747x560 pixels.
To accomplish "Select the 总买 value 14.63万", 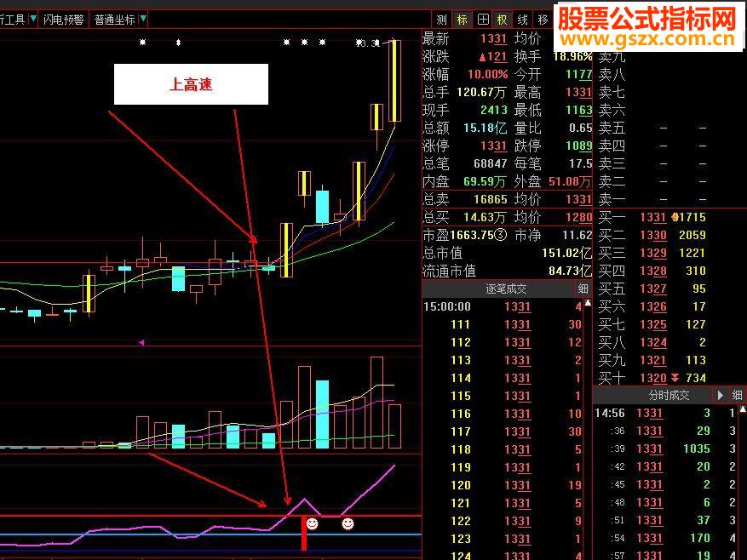I will pyautogui.click(x=485, y=217).
